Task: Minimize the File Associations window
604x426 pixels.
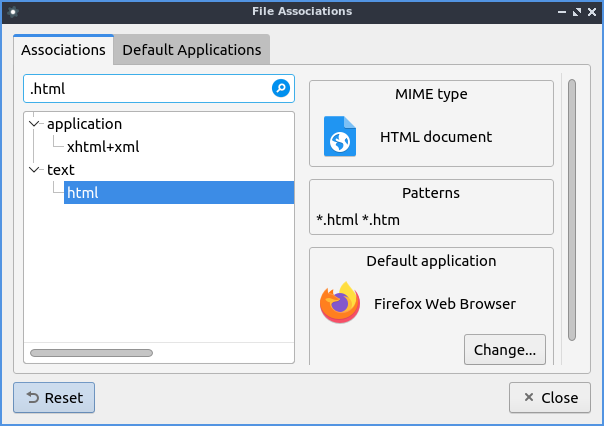Action: point(560,12)
